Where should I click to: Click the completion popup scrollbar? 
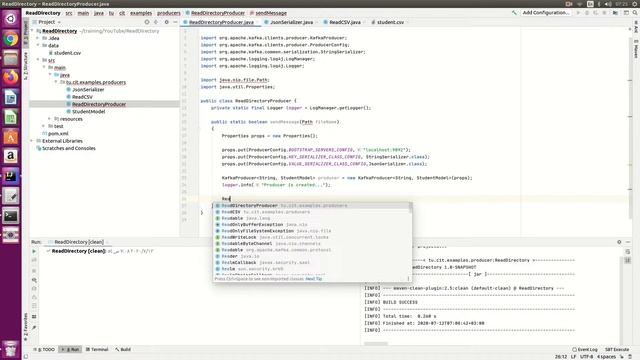point(410,208)
